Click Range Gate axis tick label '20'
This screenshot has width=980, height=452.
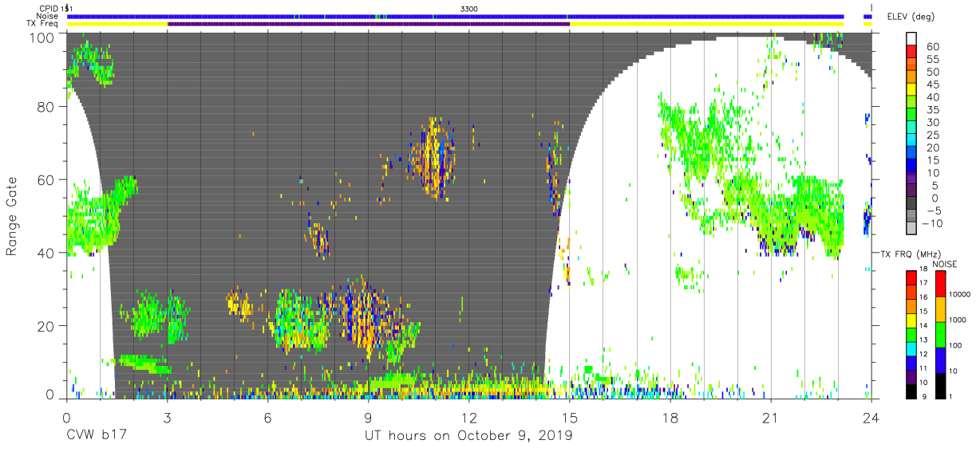tap(47, 326)
